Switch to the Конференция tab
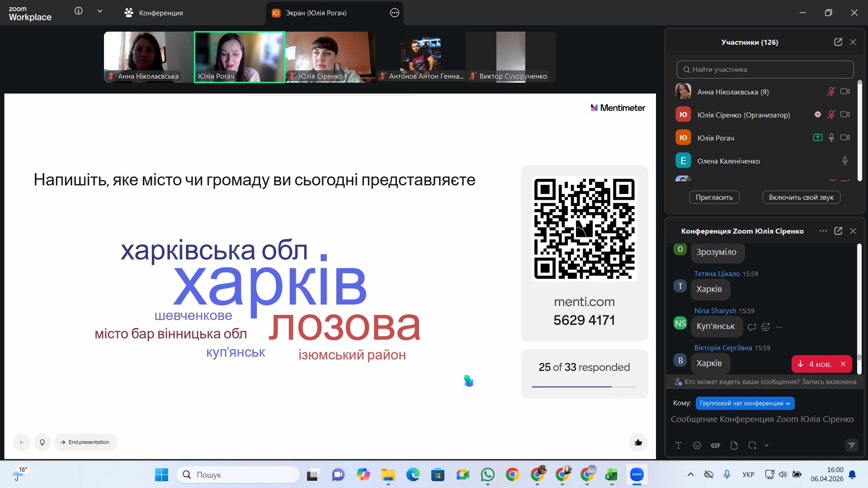This screenshot has height=488, width=868. click(x=154, y=13)
